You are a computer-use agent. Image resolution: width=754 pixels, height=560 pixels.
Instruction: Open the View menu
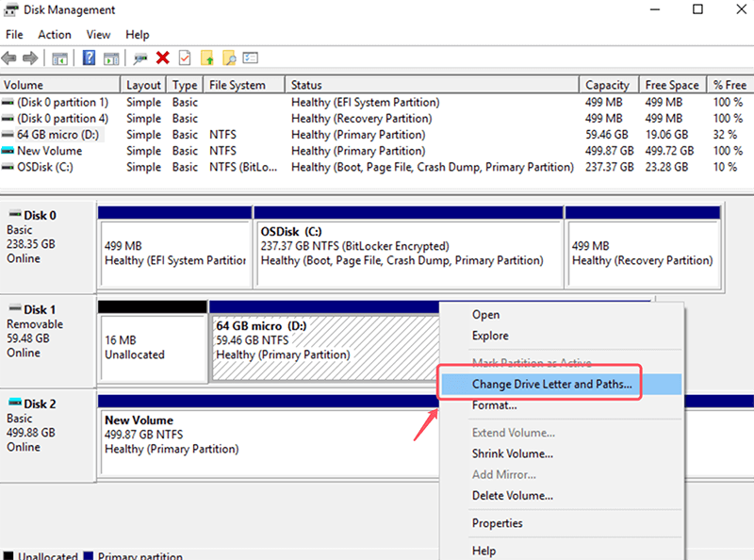click(x=98, y=35)
